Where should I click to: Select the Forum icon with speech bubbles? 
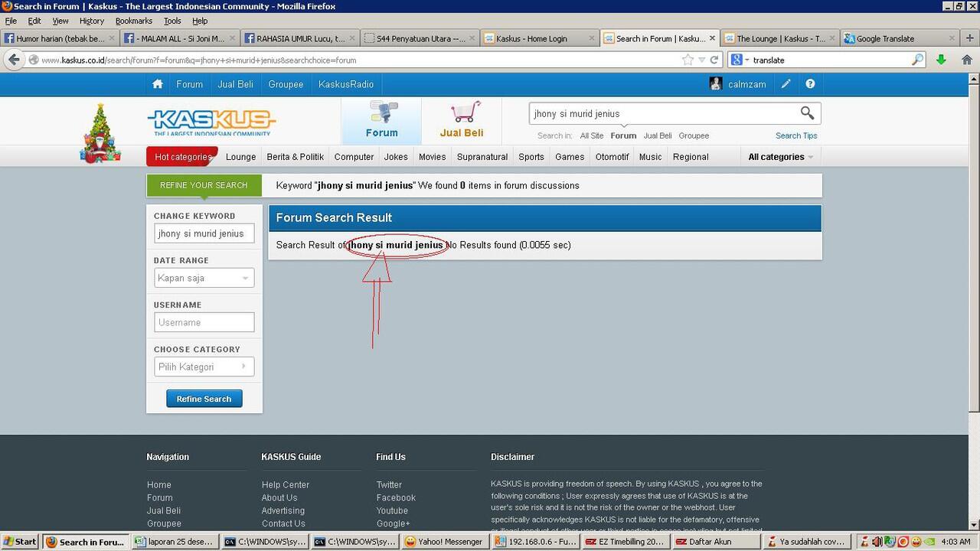click(382, 112)
